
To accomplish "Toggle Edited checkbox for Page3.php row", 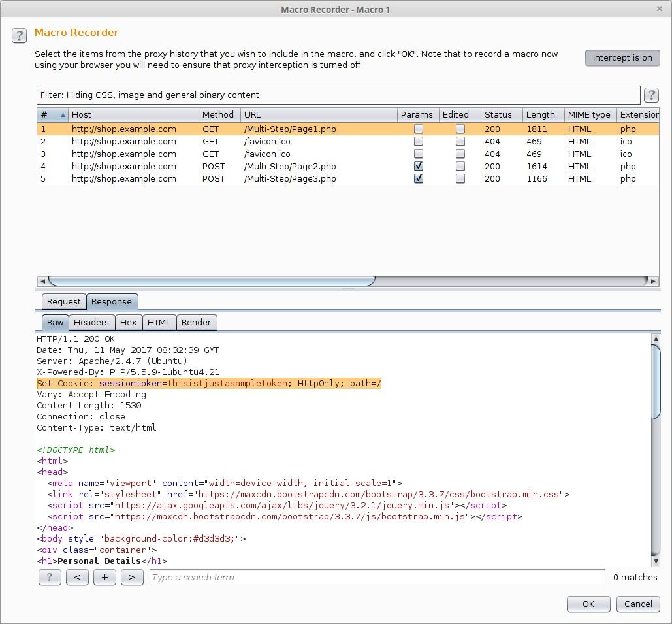I will pos(460,178).
